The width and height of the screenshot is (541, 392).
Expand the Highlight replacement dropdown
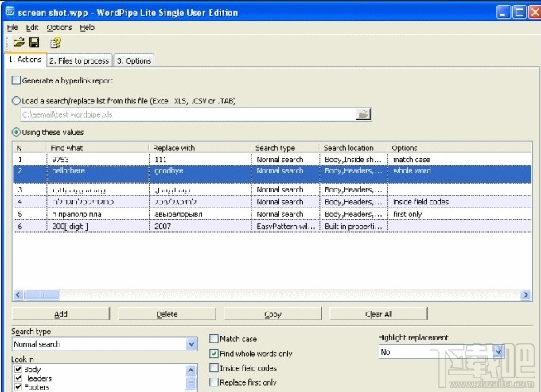coord(498,351)
